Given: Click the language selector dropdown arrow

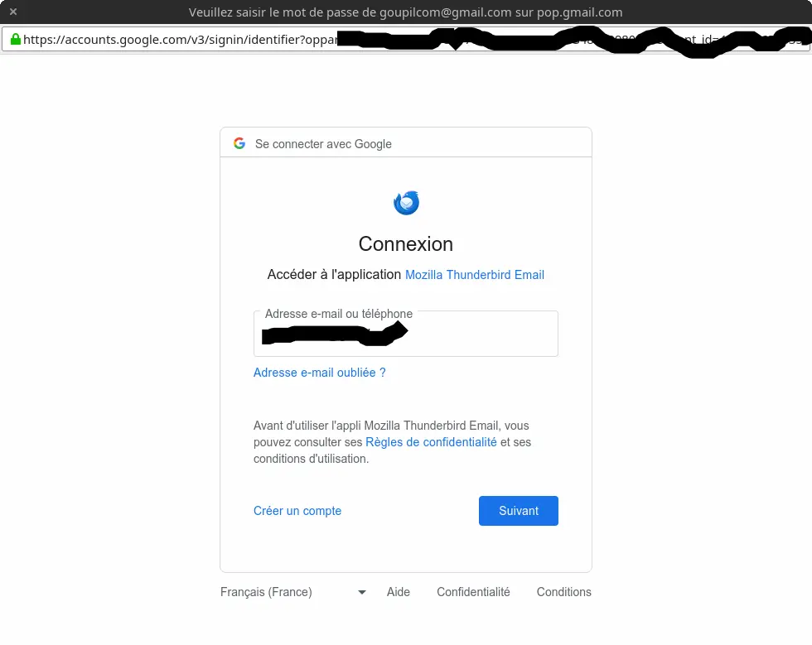Looking at the screenshot, I should coord(362,592).
